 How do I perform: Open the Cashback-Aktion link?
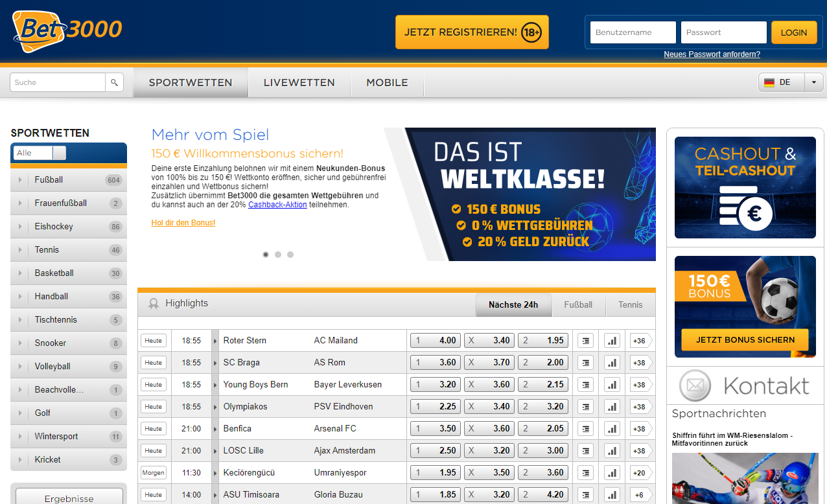pyautogui.click(x=277, y=205)
